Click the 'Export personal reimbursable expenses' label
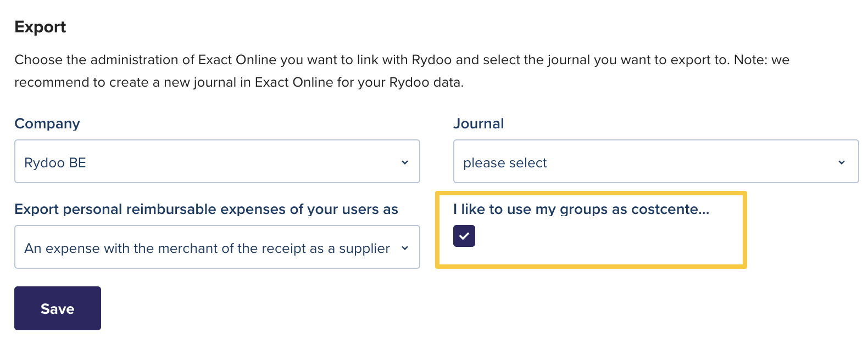 pyautogui.click(x=206, y=209)
